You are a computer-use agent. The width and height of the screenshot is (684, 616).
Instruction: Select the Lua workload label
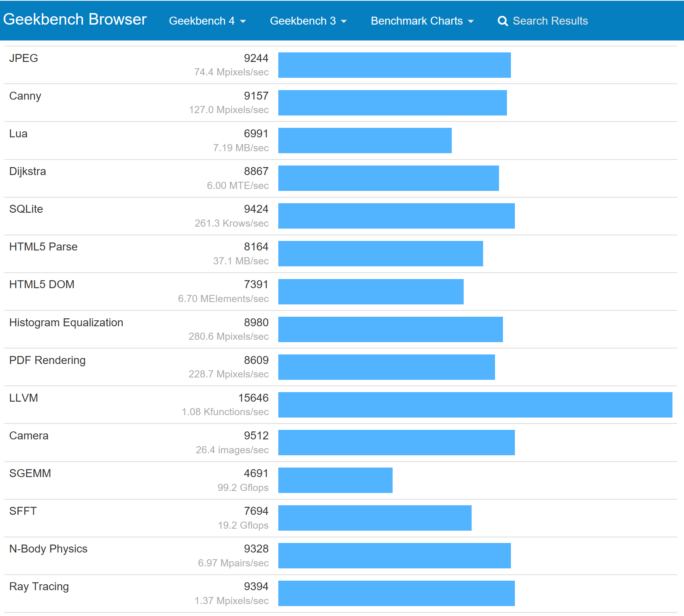pos(18,133)
